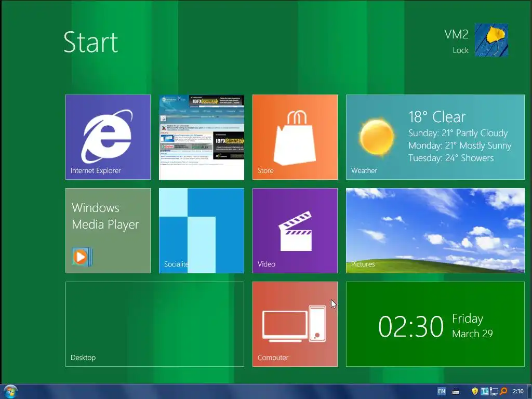Viewport: 532px width, 399px height.
Task: Click the EN language indicator in the taskbar
Action: (442, 391)
